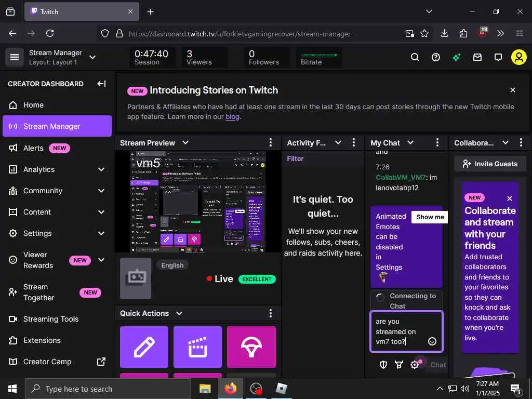Open File Explorer from the taskbar

click(205, 389)
